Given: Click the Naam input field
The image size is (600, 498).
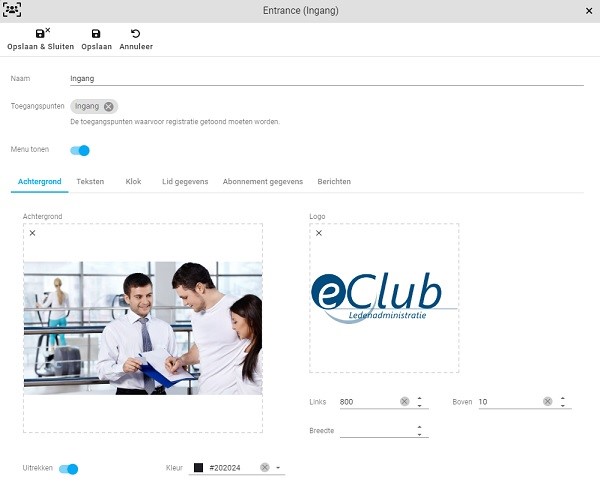Looking at the screenshot, I should 327,78.
